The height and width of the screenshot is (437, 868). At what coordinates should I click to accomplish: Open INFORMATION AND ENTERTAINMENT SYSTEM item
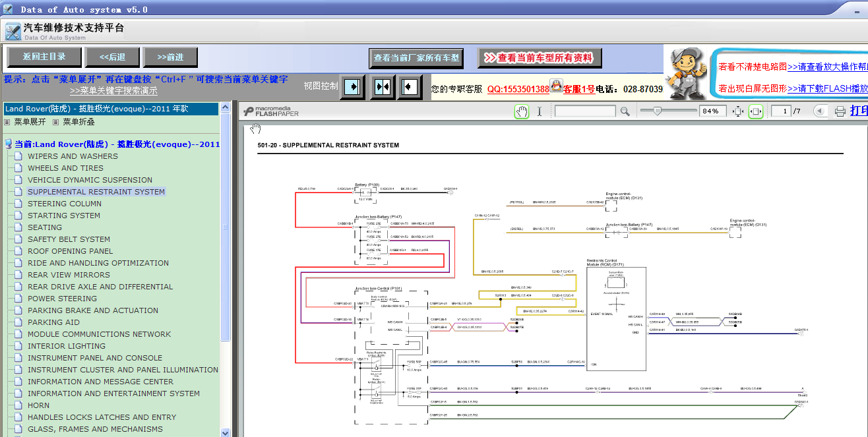(113, 393)
